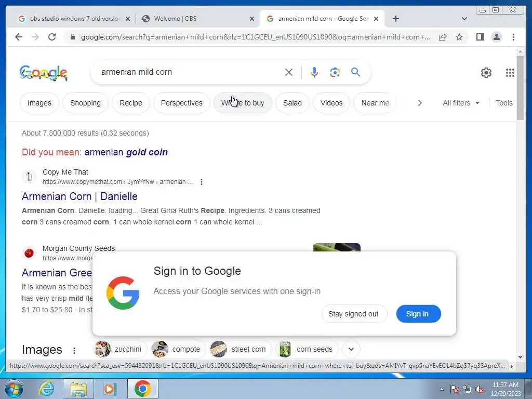Viewport: 532px width, 399px height.
Task: Expand the All filters dropdown
Action: 461,103
